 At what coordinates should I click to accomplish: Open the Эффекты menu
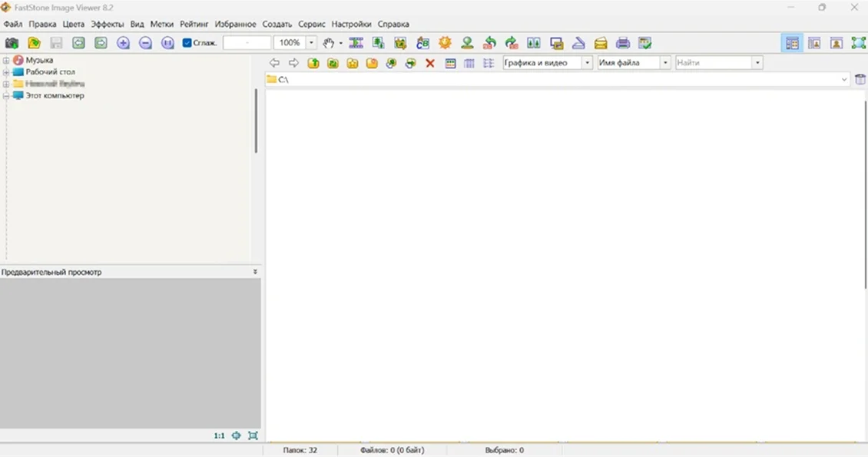[x=108, y=25]
